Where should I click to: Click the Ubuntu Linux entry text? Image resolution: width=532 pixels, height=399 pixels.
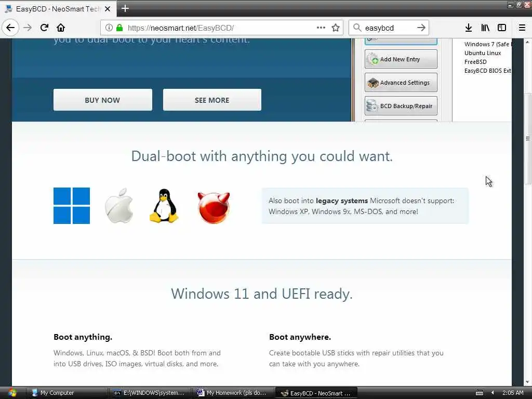483,53
